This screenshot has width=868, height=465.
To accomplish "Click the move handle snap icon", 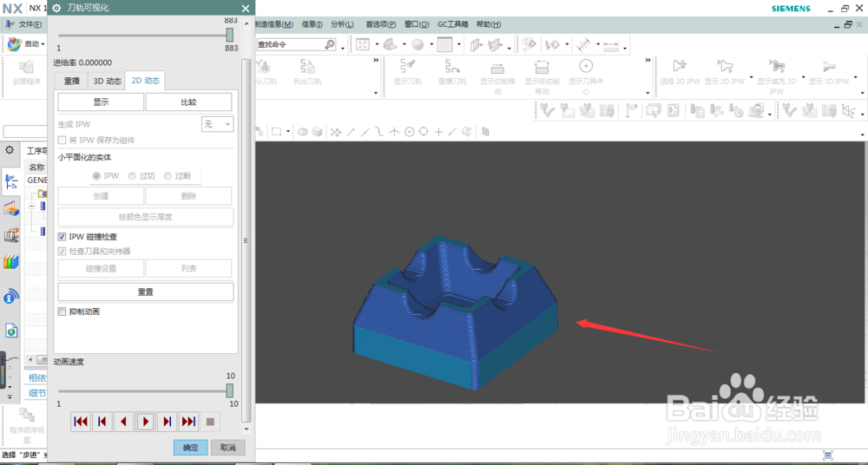I will coord(335,132).
